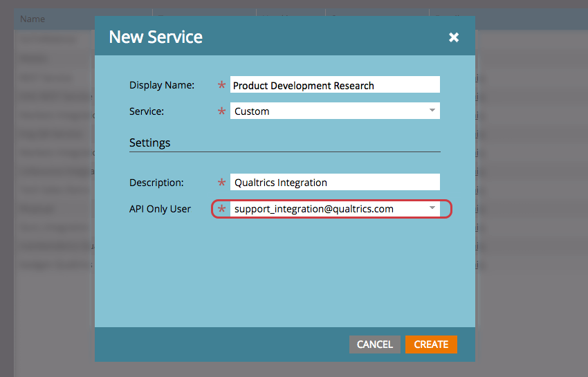Image resolution: width=588 pixels, height=377 pixels.
Task: Click the Service dropdown arrow
Action: point(432,111)
